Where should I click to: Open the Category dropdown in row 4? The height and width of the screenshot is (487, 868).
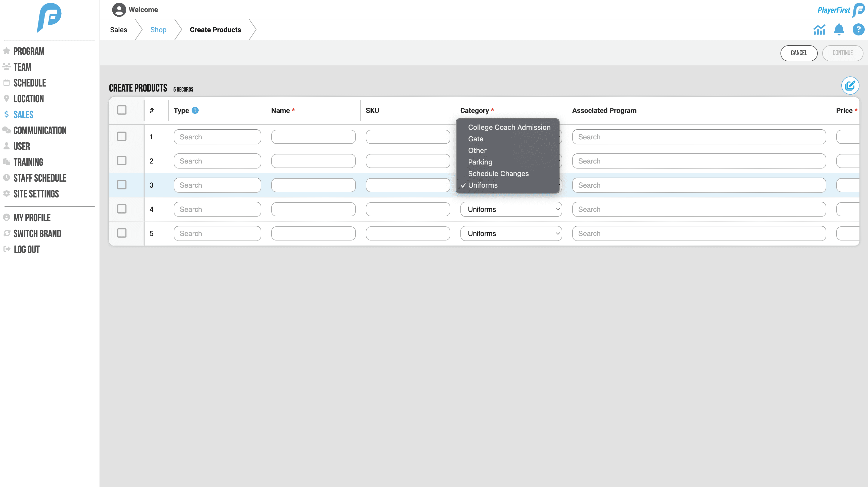tap(511, 209)
